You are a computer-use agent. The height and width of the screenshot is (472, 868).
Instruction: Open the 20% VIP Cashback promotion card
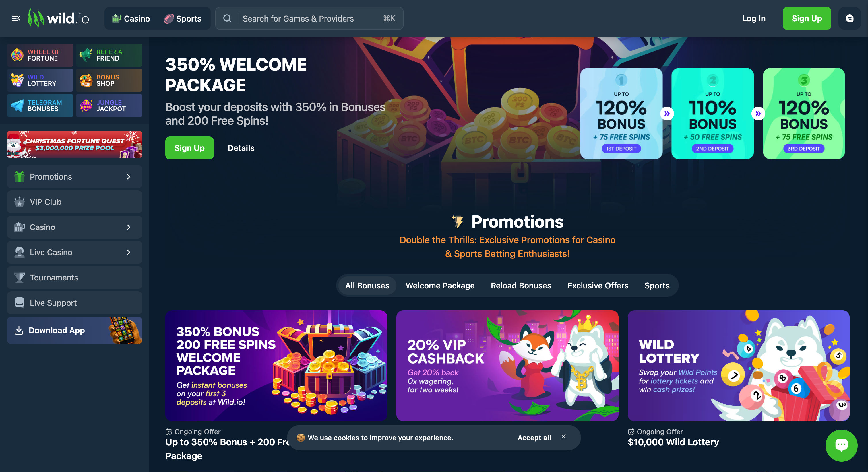tap(507, 366)
